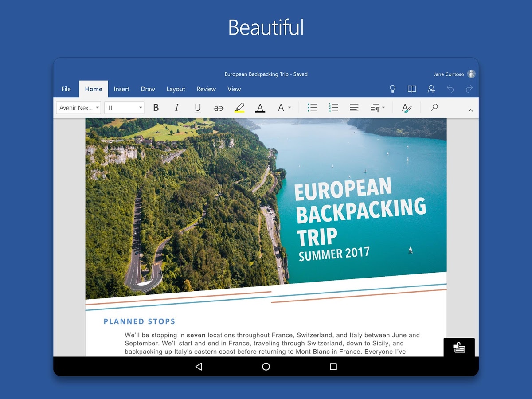Open the Undo command

451,89
